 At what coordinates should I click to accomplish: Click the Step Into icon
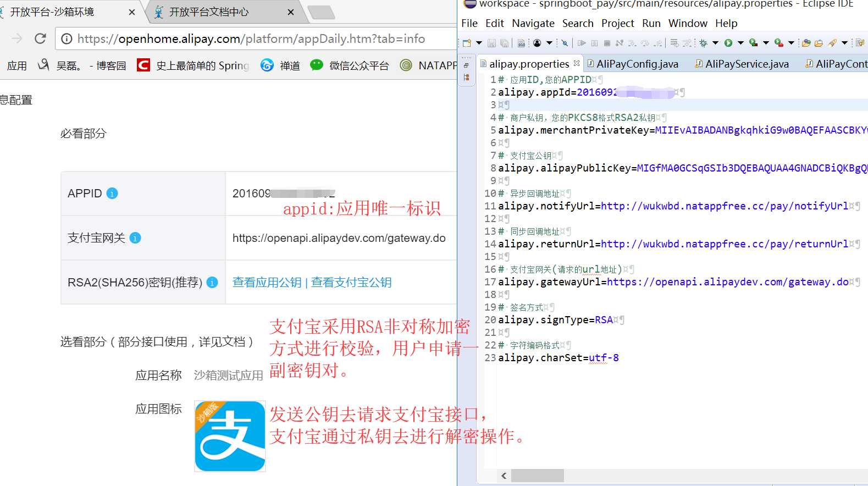coord(632,43)
